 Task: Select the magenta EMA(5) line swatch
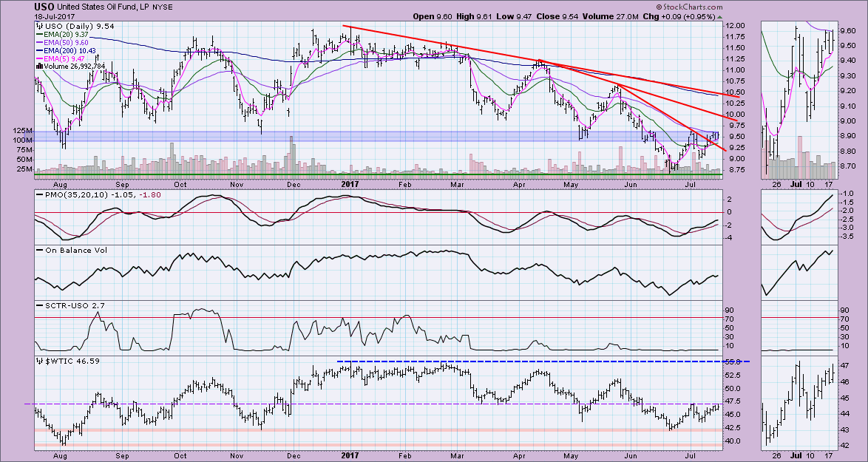(x=38, y=58)
